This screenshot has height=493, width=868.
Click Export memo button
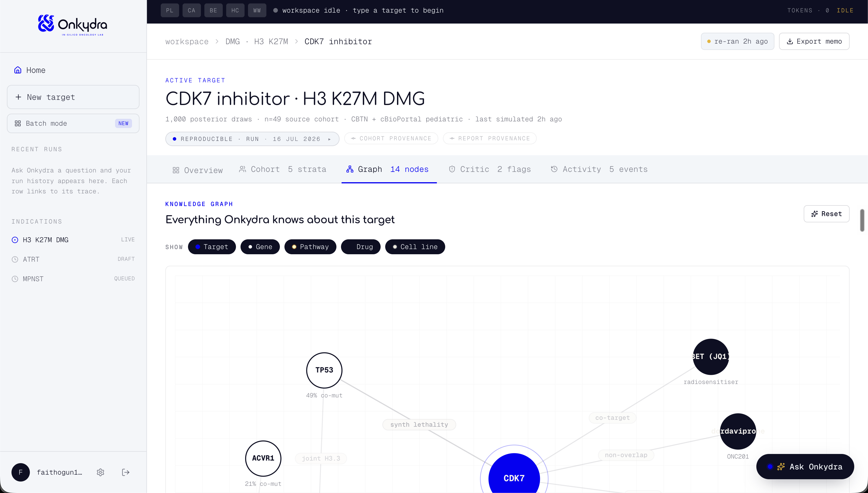pos(814,41)
